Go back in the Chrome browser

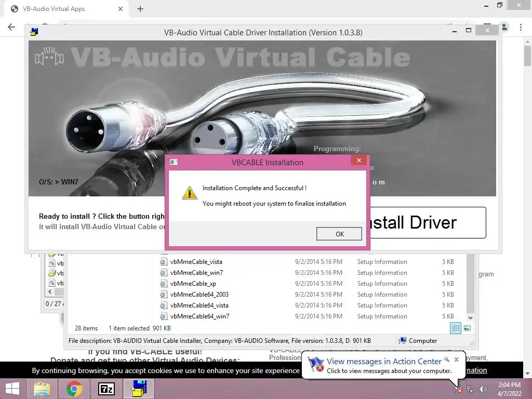pos(11,27)
